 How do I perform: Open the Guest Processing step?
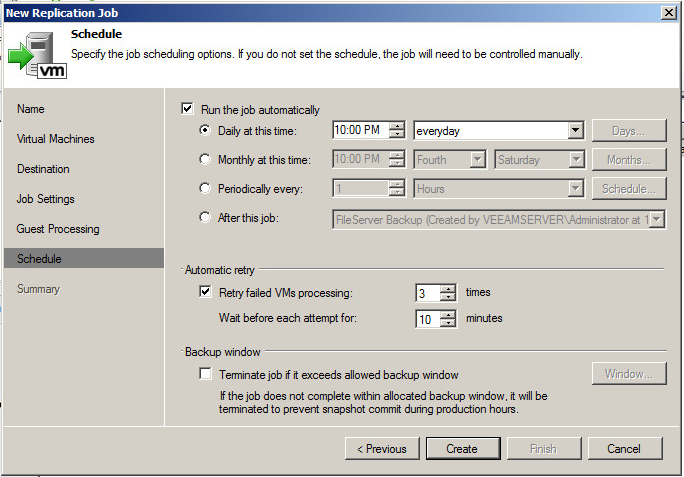point(58,229)
